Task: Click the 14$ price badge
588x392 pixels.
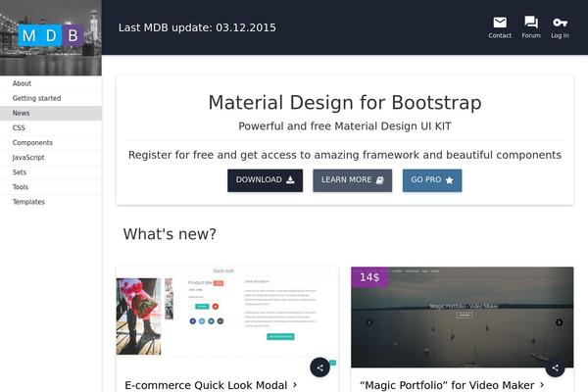Action: point(369,277)
